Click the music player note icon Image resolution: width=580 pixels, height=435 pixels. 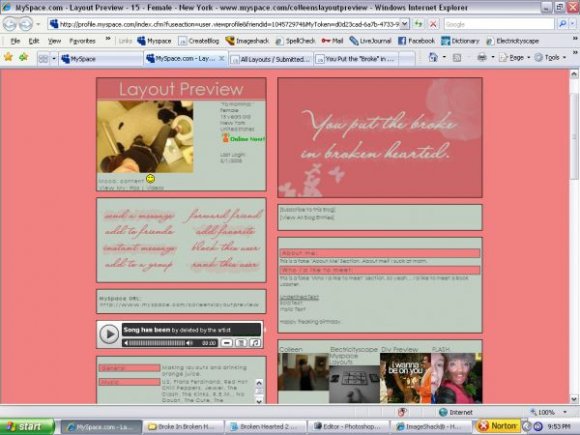click(x=255, y=343)
